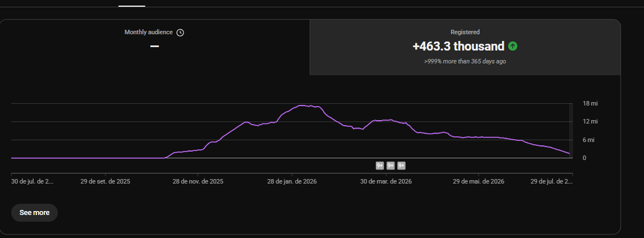Click the '28 de nov. de 2025' date label
The height and width of the screenshot is (238, 644).
(x=198, y=181)
